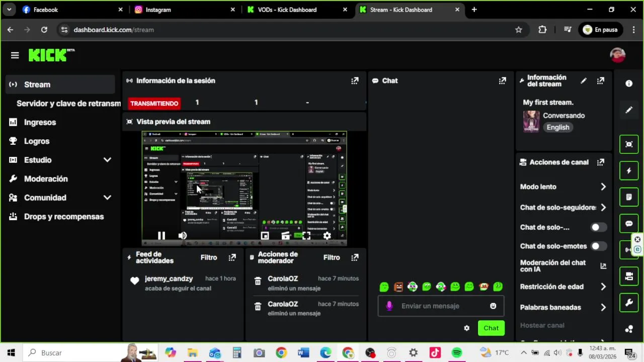Select the first green Kick emote
The width and height of the screenshot is (644, 362).
coord(384,287)
